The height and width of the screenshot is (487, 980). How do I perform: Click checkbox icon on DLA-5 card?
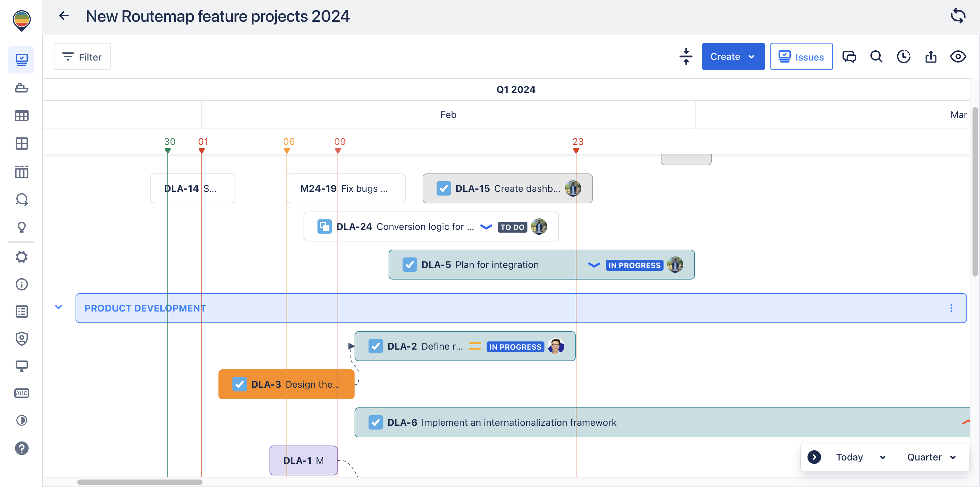pos(409,265)
